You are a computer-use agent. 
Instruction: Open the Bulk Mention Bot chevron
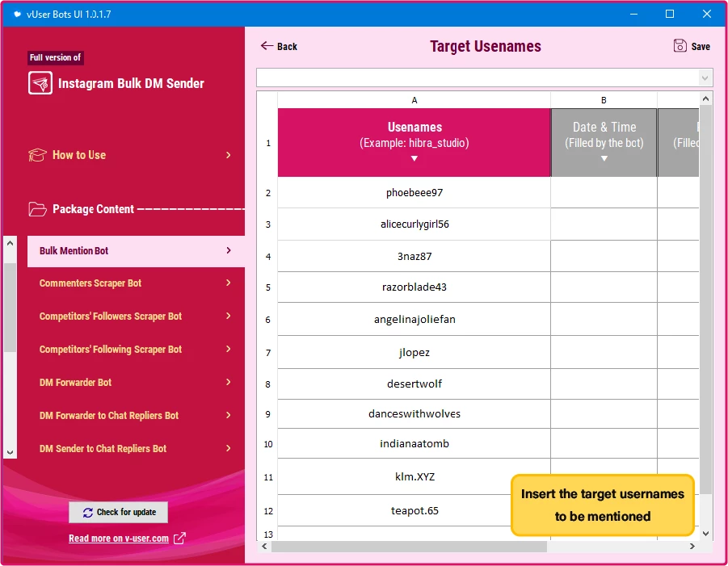229,250
